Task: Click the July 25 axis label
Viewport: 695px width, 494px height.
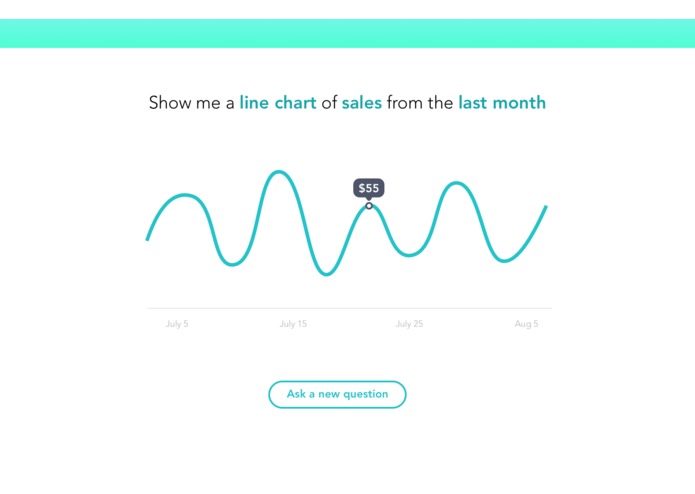Action: click(x=409, y=324)
